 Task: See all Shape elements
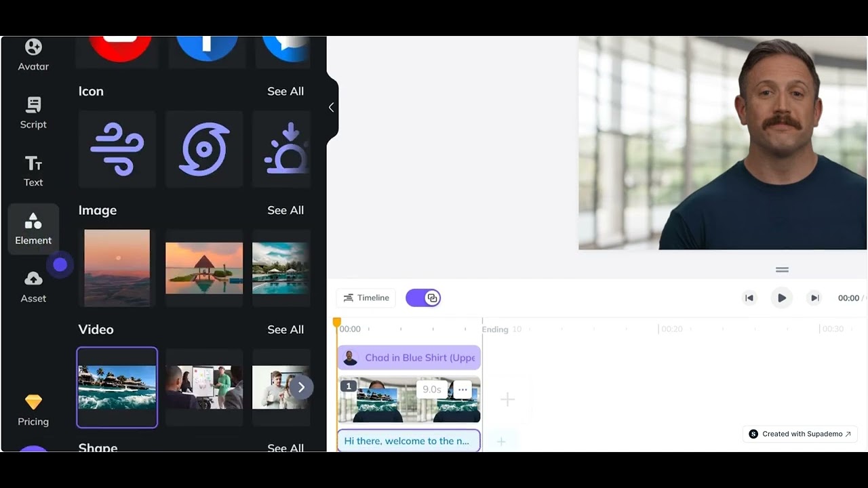pos(285,447)
